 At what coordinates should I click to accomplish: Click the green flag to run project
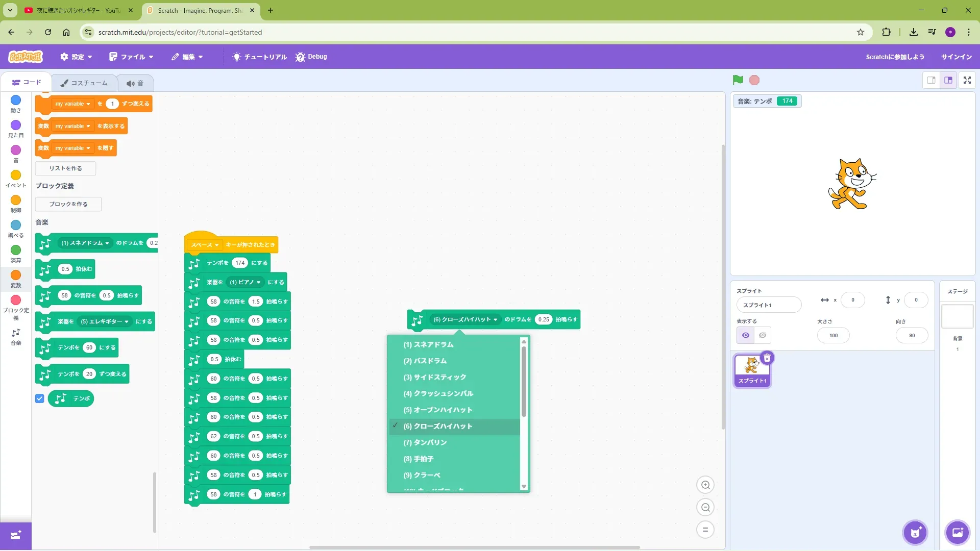pos(738,80)
